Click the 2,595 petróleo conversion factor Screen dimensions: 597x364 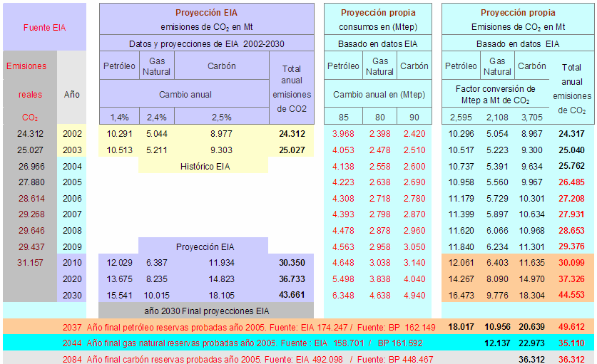tap(461, 117)
